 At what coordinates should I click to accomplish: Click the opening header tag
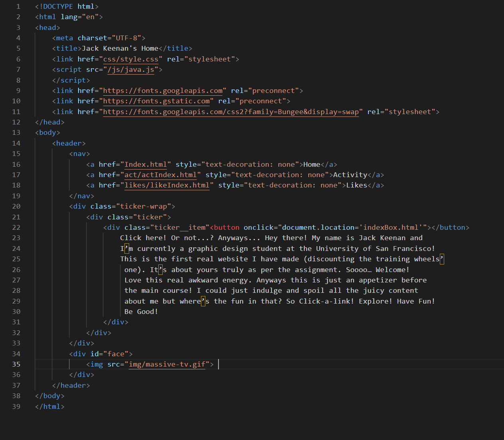[x=69, y=143]
